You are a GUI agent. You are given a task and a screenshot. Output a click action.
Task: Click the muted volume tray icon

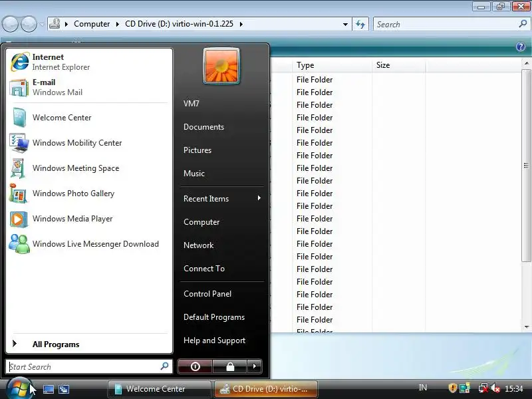(495, 388)
